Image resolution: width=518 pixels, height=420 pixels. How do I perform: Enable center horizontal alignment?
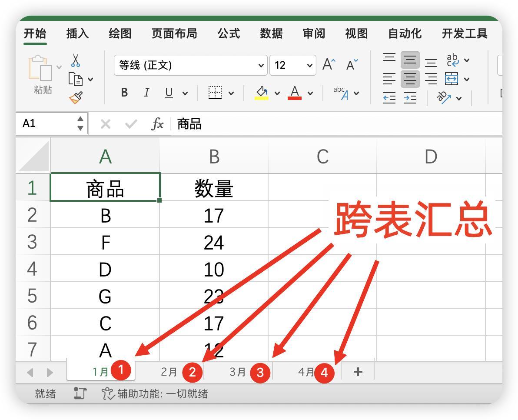point(410,79)
